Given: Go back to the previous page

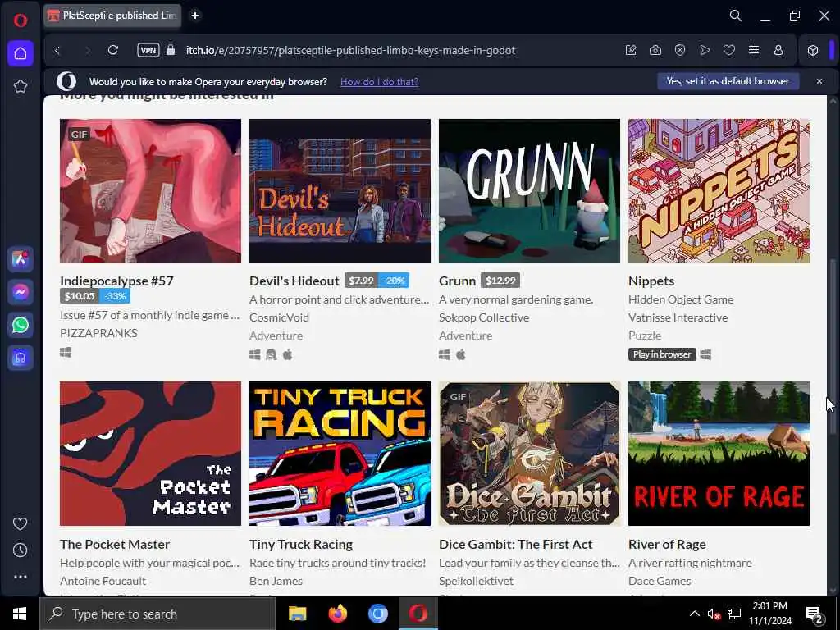Looking at the screenshot, I should click(x=57, y=50).
